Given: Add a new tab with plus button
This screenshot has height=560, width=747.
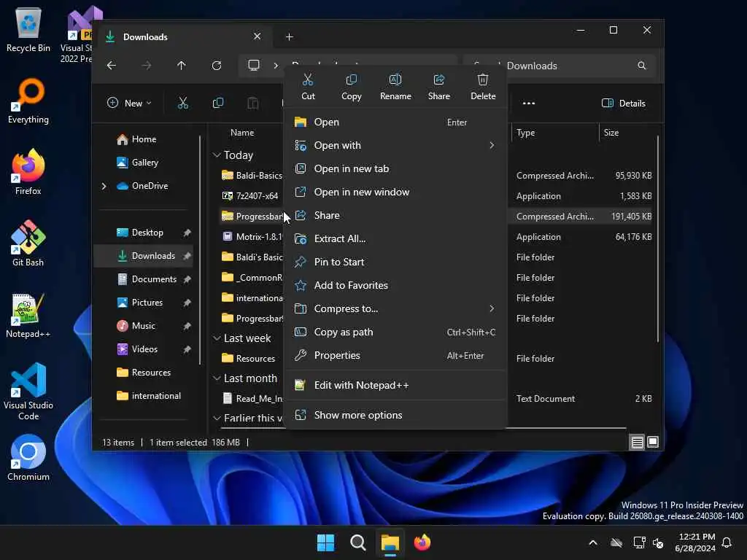Looking at the screenshot, I should pos(289,36).
